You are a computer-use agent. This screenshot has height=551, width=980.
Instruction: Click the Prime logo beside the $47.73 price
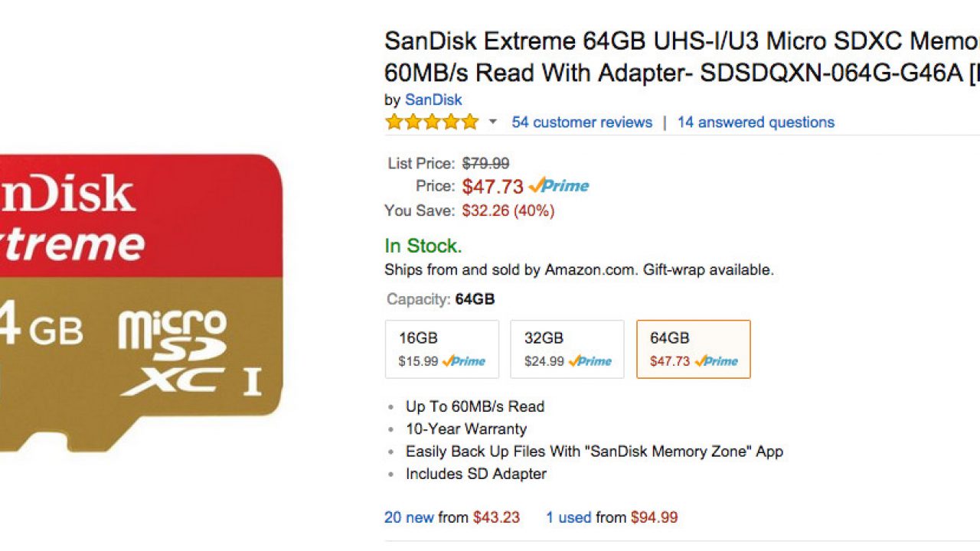(x=559, y=186)
